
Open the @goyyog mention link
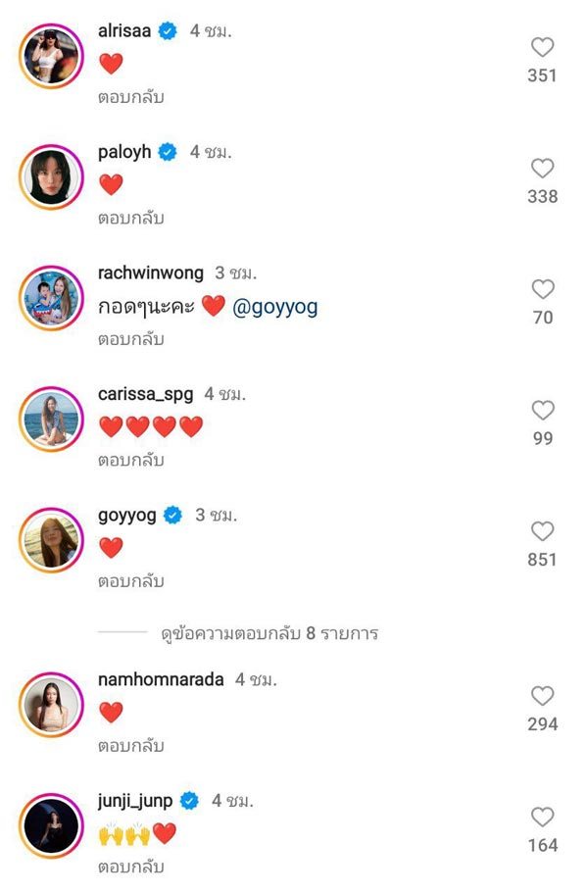(276, 307)
